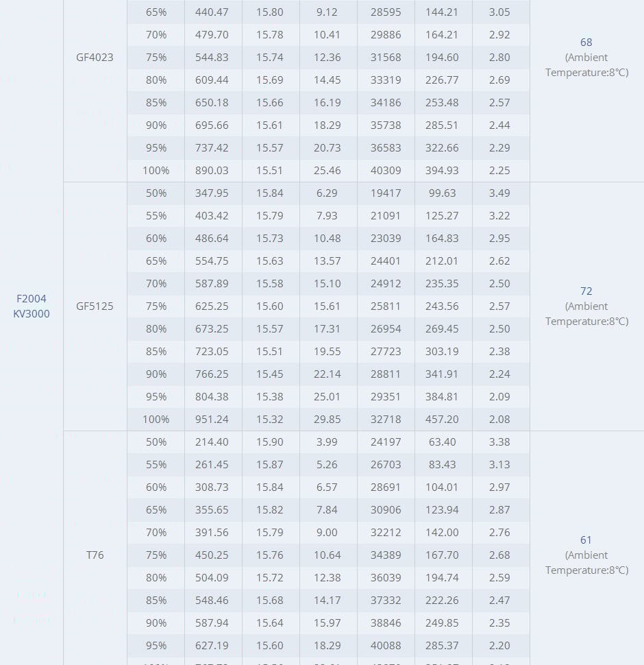Select the thrust value 214.40
Screen dimensions: 644x665
coord(212,442)
